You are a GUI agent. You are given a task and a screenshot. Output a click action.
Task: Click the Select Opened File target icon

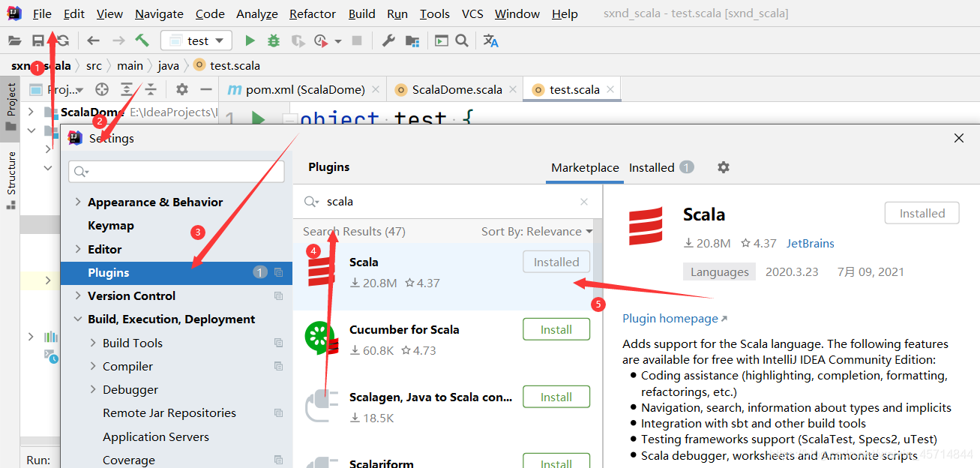tap(102, 89)
